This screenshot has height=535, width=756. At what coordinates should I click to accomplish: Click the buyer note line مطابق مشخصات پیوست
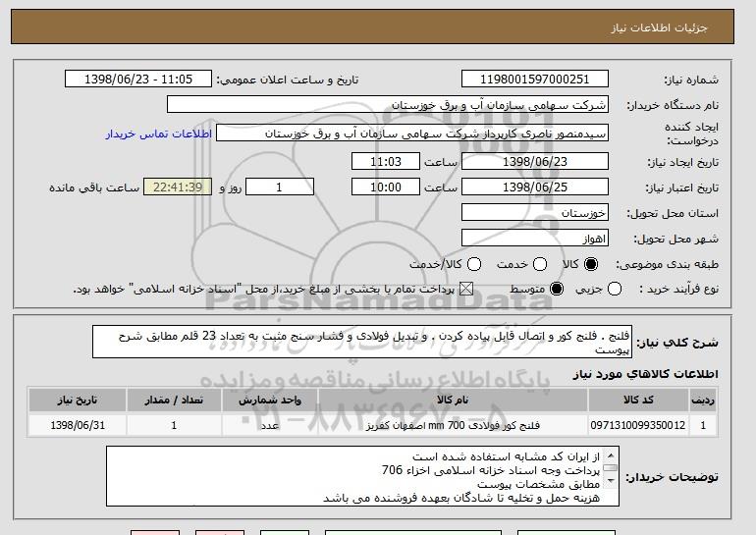(539, 484)
